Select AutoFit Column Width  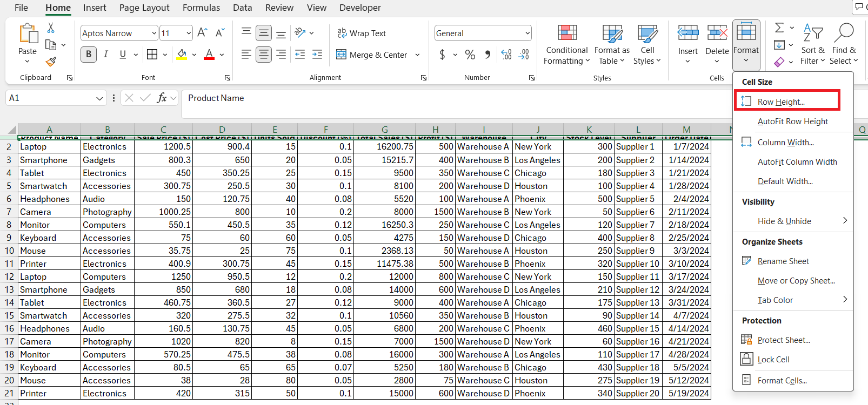tap(793, 161)
